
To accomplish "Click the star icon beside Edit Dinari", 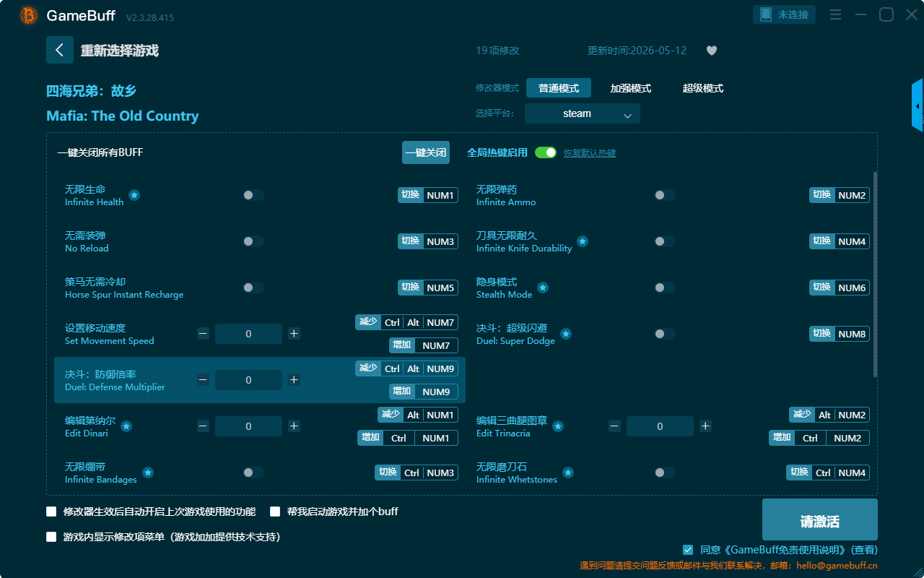I will pyautogui.click(x=126, y=426).
